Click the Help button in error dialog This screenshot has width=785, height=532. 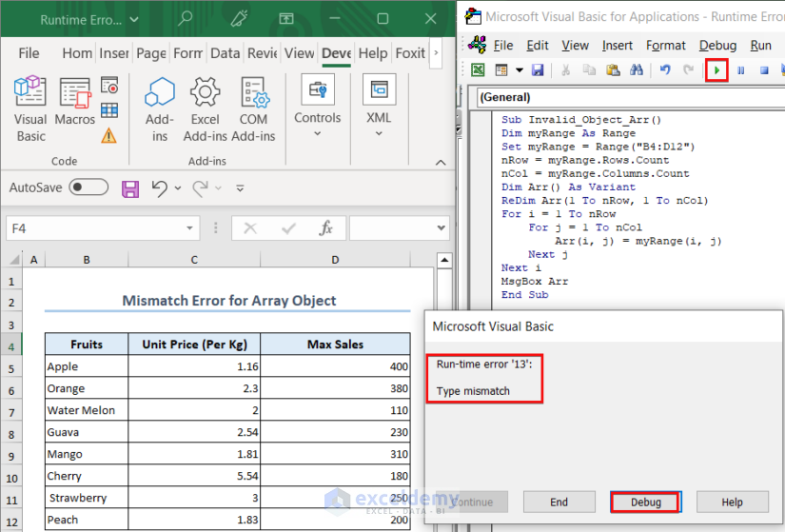click(x=732, y=502)
